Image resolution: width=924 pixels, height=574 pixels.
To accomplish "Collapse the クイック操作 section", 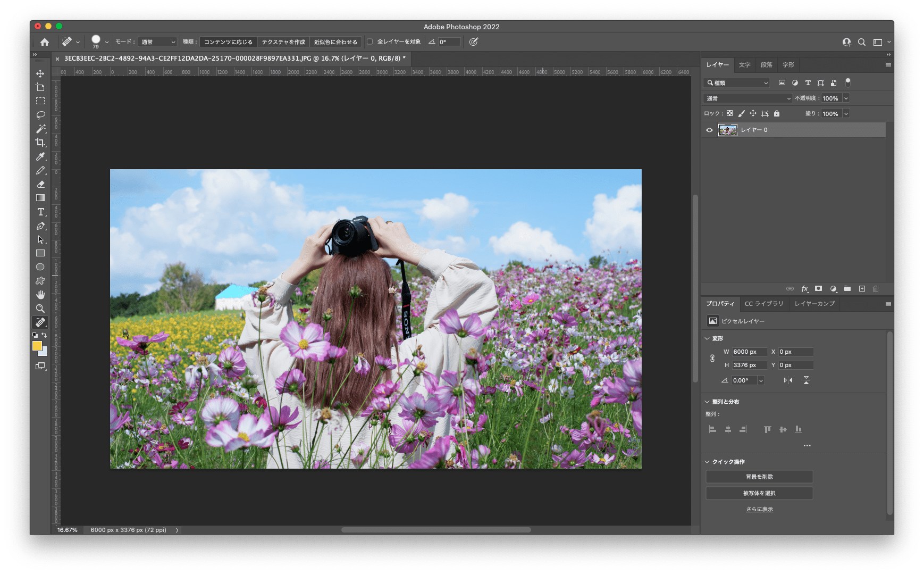I will click(x=708, y=462).
